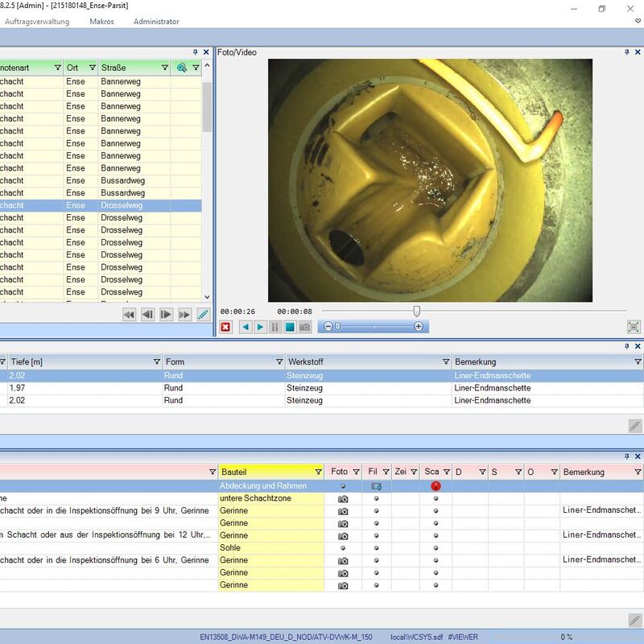Open the Bauteil column filter dropdown
644x644 pixels.
click(x=319, y=472)
